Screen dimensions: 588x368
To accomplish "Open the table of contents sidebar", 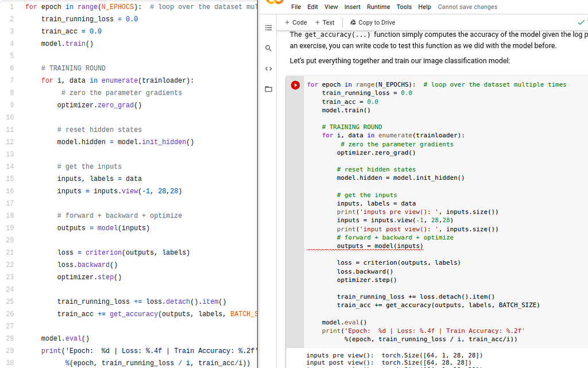I will (268, 28).
